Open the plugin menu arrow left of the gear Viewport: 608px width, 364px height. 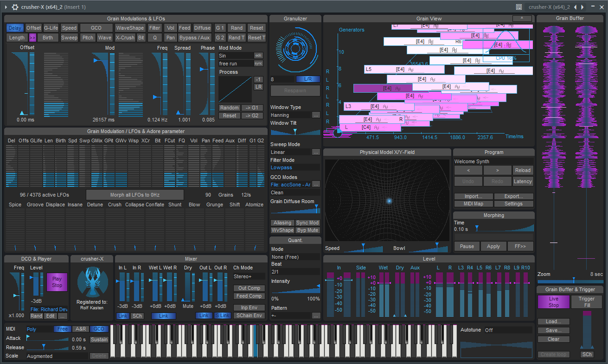click(6, 7)
